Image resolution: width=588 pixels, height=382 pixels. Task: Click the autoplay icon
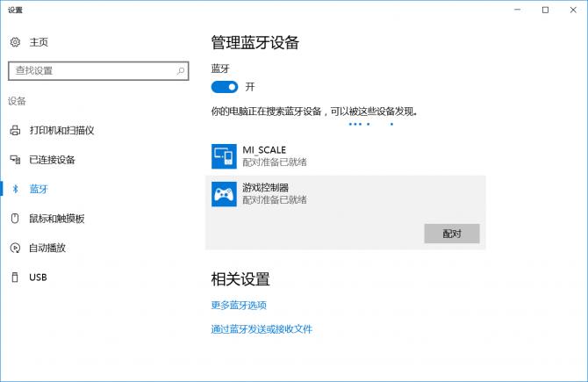[x=15, y=248]
